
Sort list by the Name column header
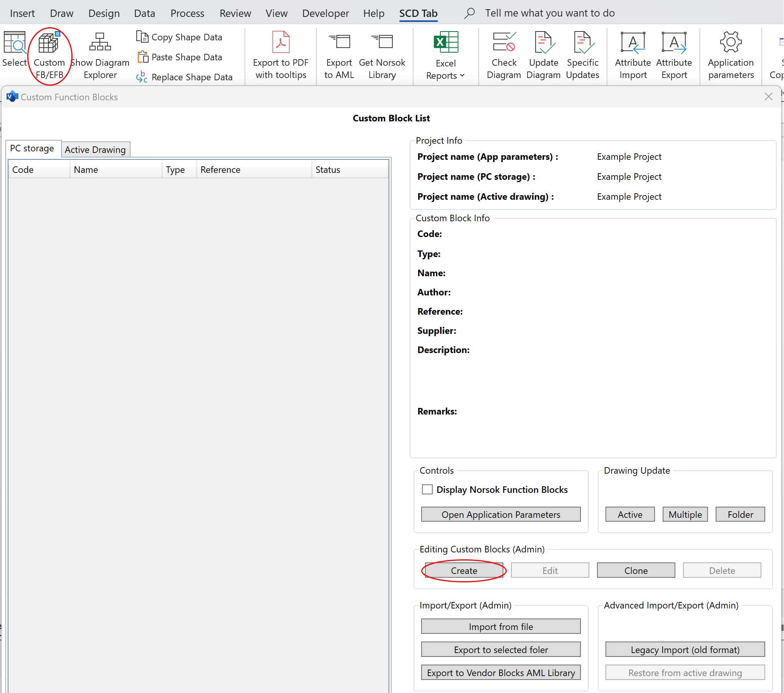click(116, 169)
